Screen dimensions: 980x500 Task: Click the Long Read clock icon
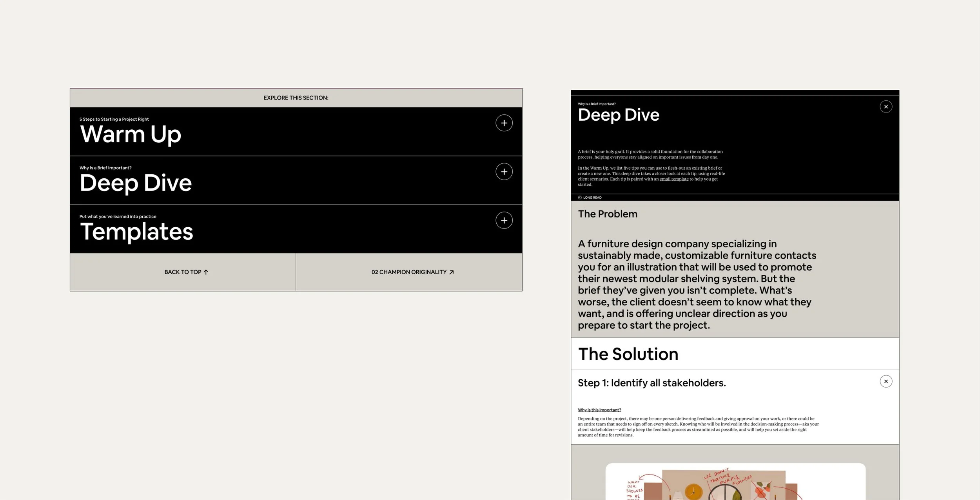coord(580,197)
